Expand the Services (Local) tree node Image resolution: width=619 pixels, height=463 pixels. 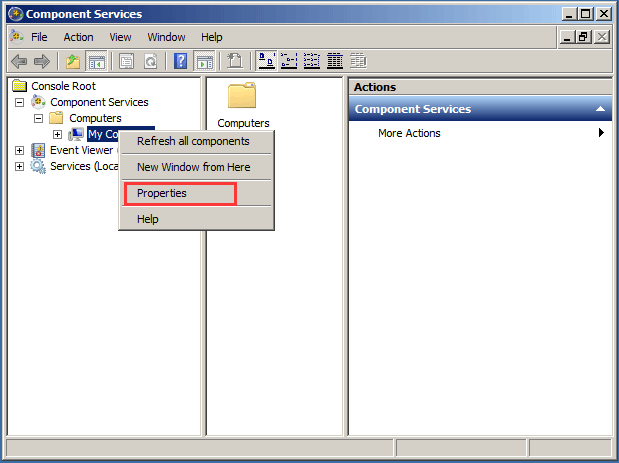tap(19, 167)
